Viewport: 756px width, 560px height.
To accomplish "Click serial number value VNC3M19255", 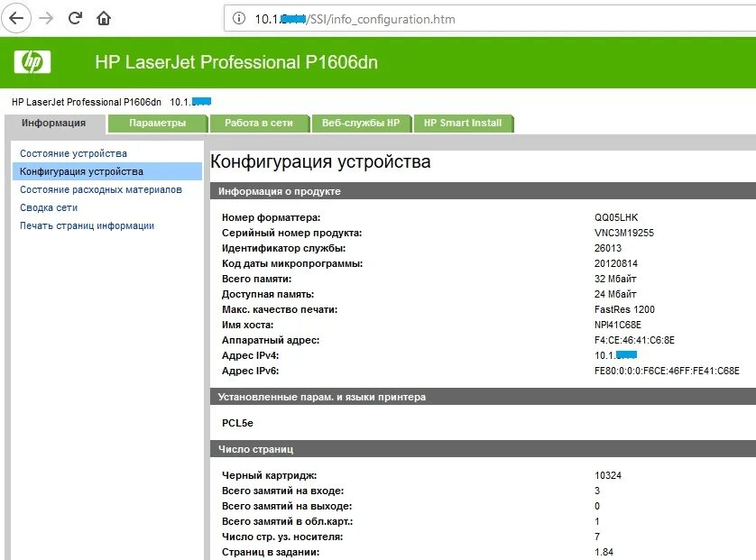I will [624, 233].
